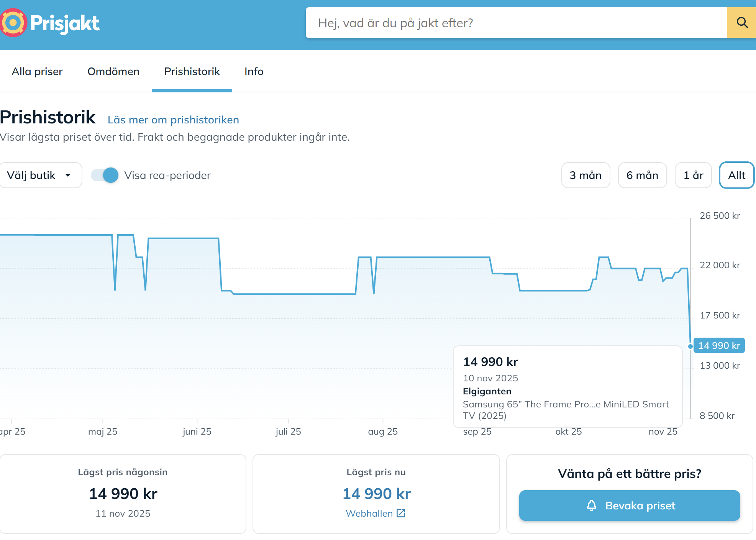The width and height of the screenshot is (756, 540).
Task: Click the bell icon on Bevaka priset
Action: pos(591,506)
